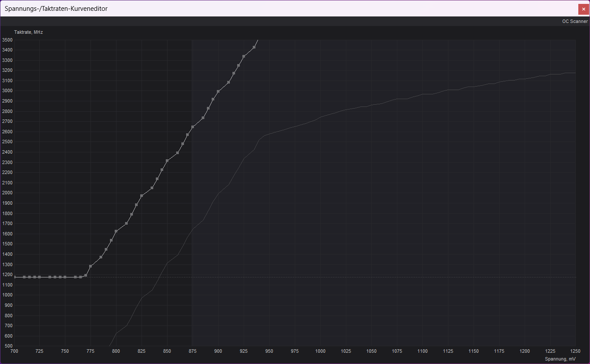Select the curve point at 725 mV
The height and width of the screenshot is (364, 590).
click(39, 277)
